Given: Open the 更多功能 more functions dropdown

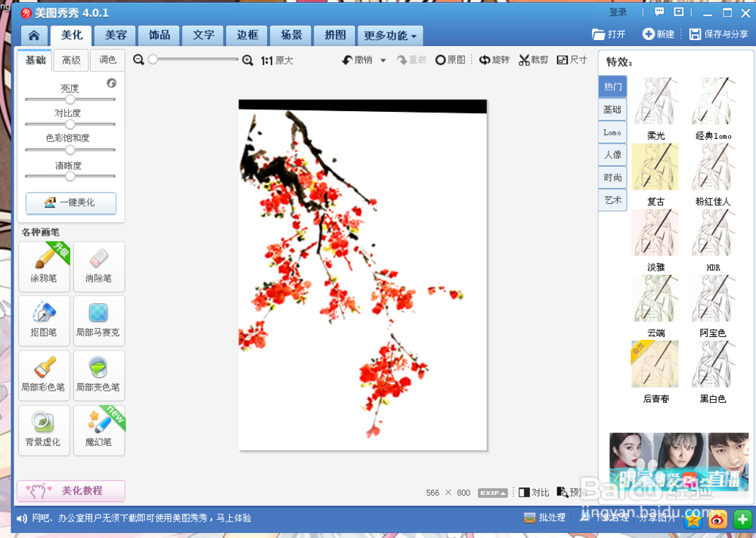Looking at the screenshot, I should point(390,36).
